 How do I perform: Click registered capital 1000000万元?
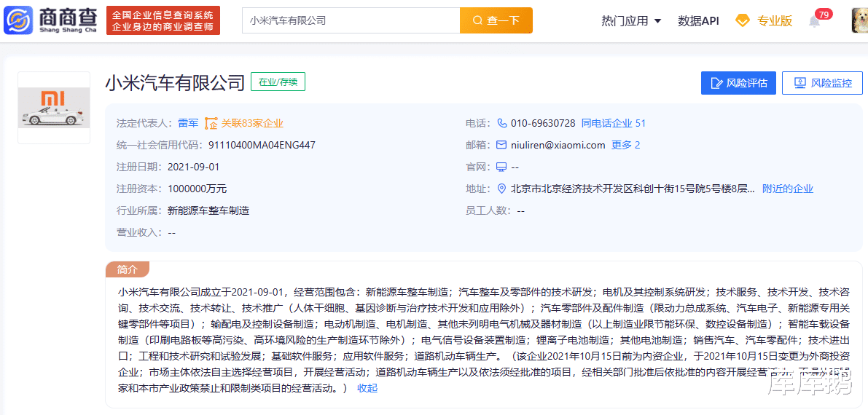point(197,189)
